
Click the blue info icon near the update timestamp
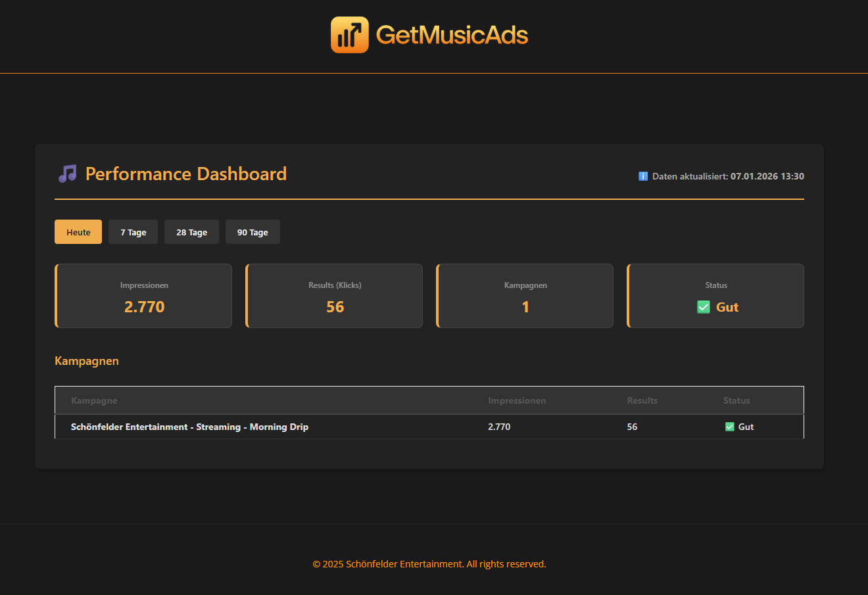[x=642, y=176]
